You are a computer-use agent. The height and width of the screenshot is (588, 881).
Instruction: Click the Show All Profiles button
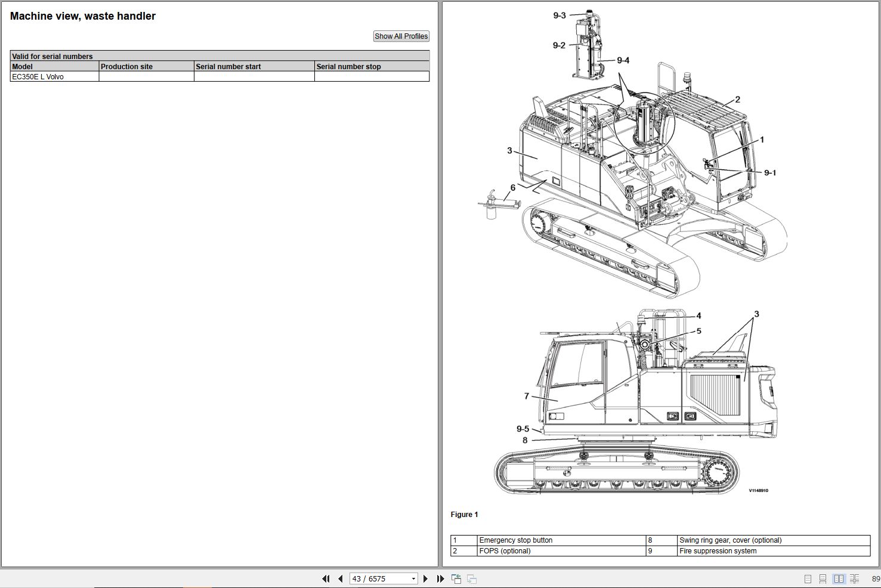(401, 36)
